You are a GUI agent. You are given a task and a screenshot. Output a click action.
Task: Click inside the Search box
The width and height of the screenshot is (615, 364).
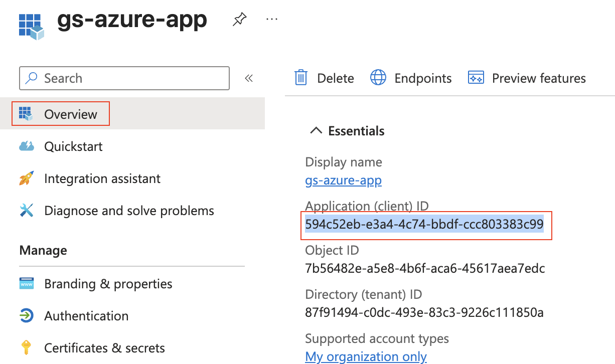point(124,78)
